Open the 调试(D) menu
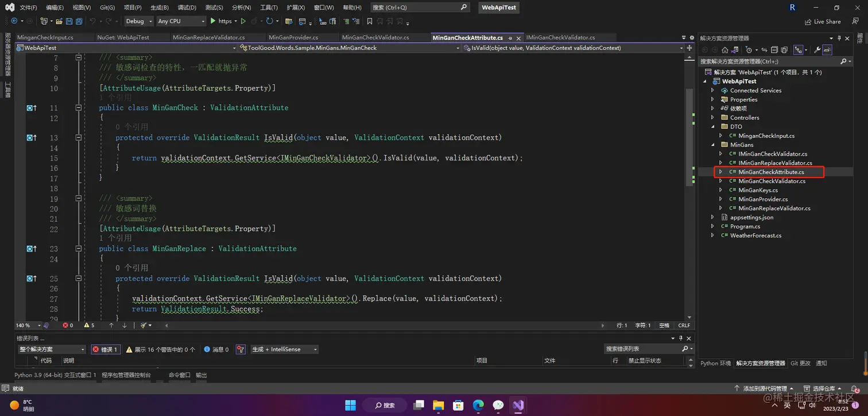Image resolution: width=868 pixels, height=416 pixels. click(x=187, y=7)
